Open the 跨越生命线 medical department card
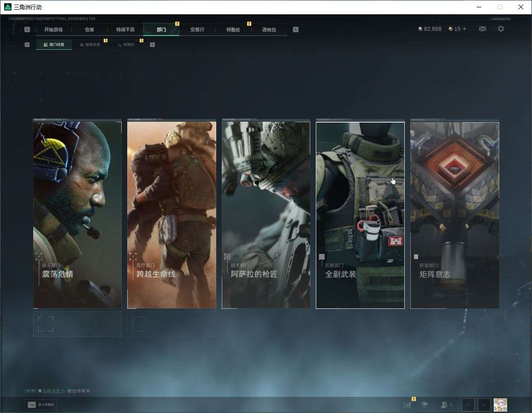Screen dimensions: 532x413 171,215
